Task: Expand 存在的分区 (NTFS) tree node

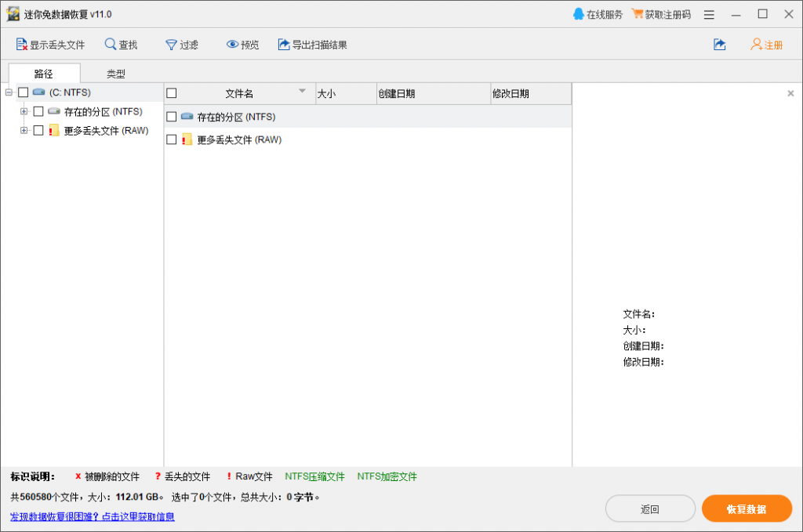Action: [24, 111]
